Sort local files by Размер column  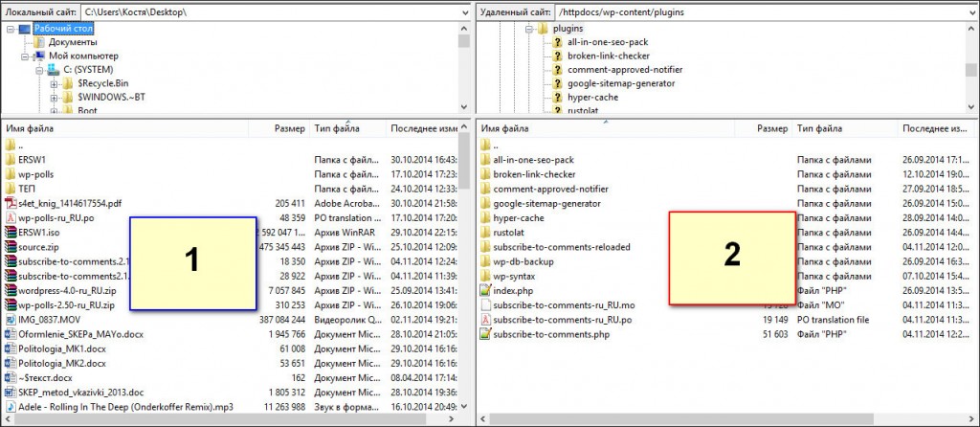click(289, 127)
